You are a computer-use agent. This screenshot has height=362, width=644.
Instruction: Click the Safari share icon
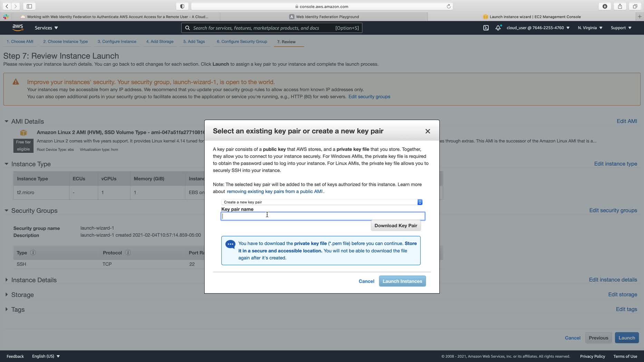click(x=620, y=6)
